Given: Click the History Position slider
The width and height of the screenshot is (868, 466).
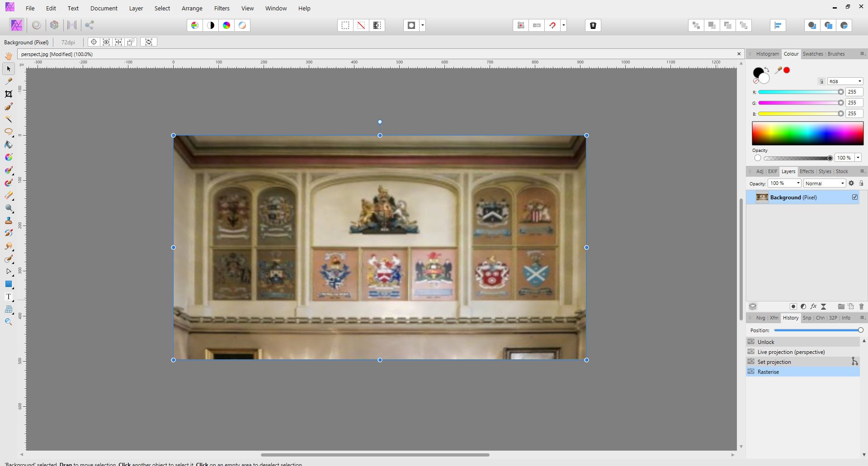Looking at the screenshot, I should coord(819,330).
